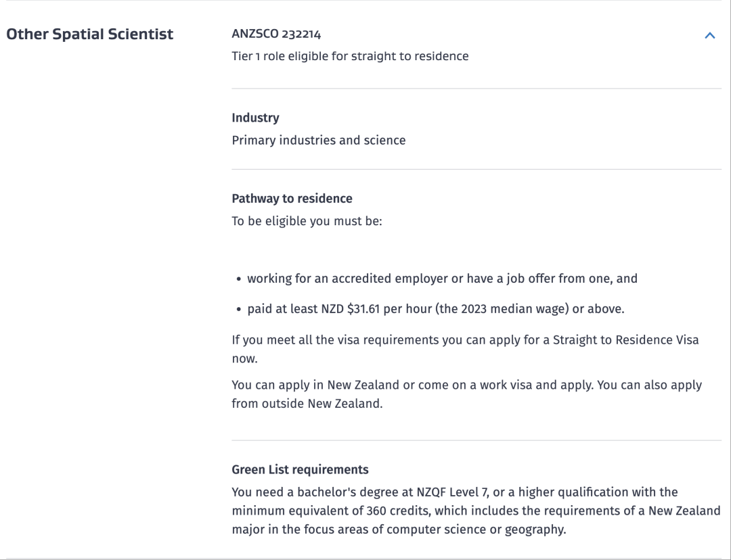Collapse the Other Spatial Scientist chevron
731x560 pixels.
click(709, 35)
